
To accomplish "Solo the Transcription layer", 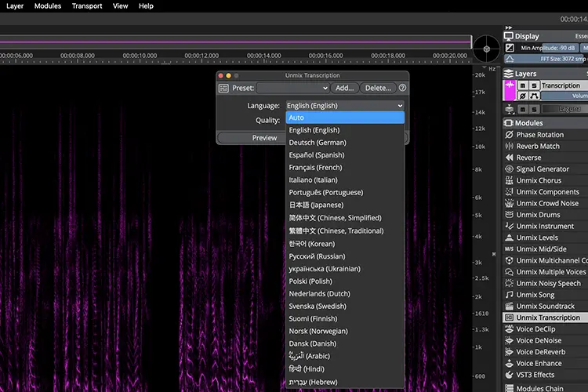I will pyautogui.click(x=534, y=85).
